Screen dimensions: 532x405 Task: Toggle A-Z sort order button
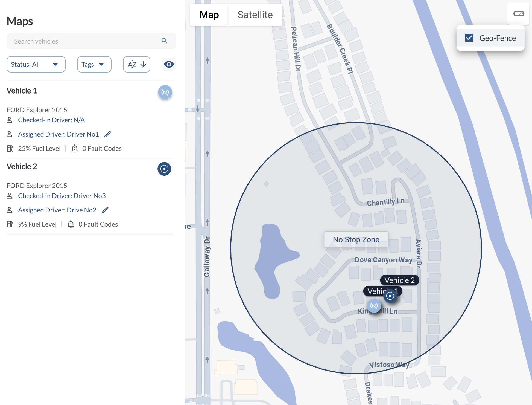pos(137,64)
